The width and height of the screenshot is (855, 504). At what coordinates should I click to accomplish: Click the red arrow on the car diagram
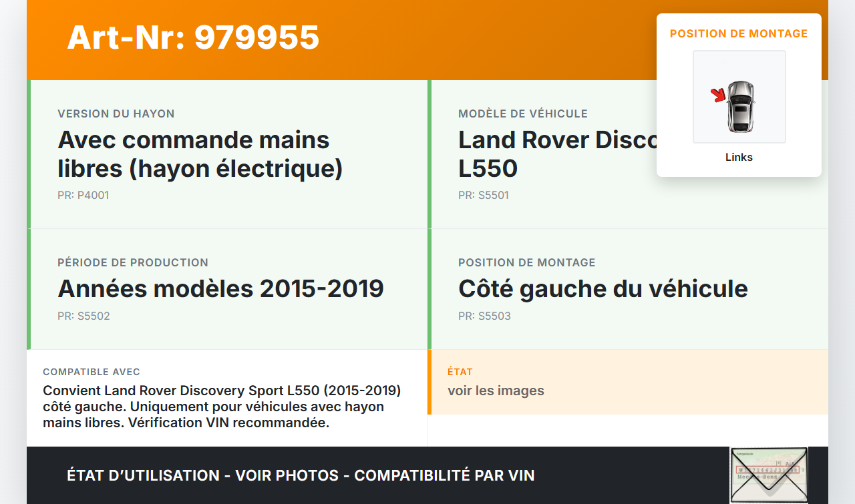pos(719,95)
